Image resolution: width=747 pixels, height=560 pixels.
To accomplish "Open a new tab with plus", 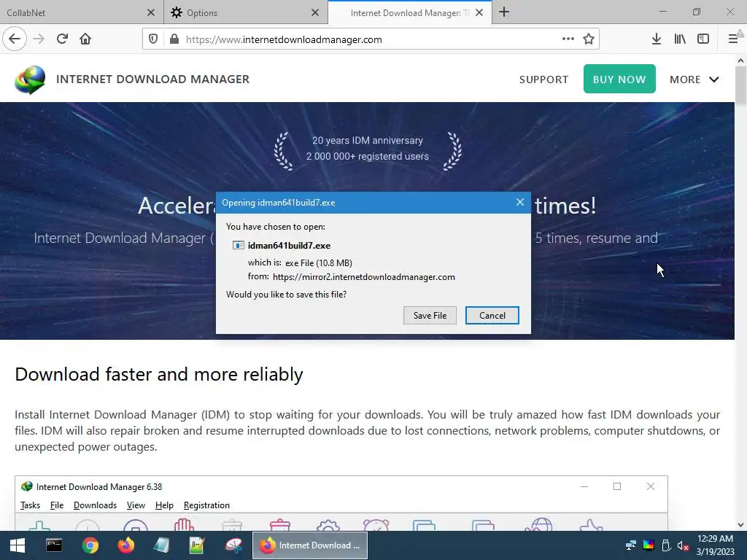I will (x=504, y=12).
